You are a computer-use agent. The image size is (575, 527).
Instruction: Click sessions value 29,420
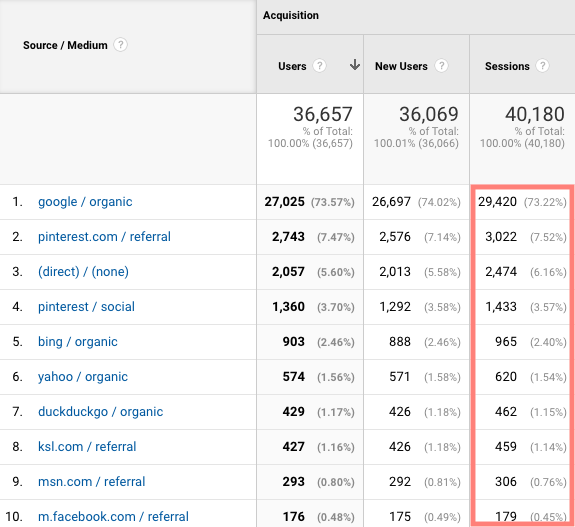click(497, 202)
